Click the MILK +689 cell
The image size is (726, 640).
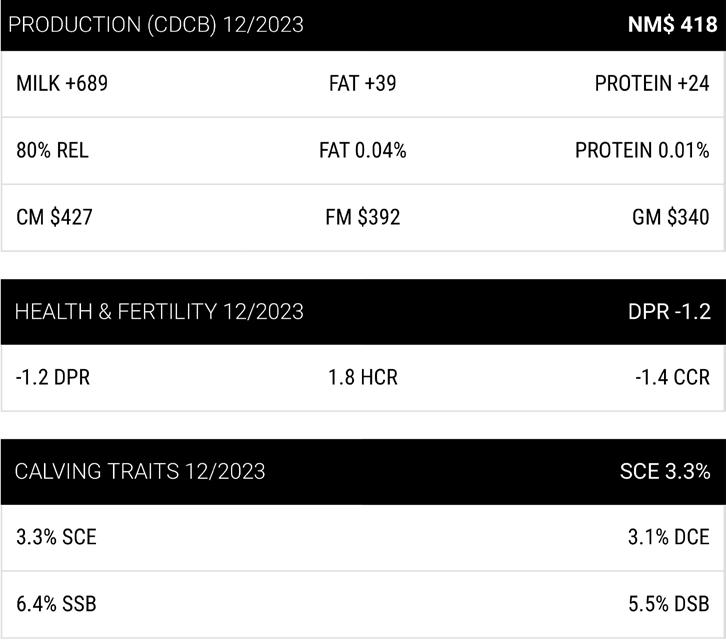point(62,84)
